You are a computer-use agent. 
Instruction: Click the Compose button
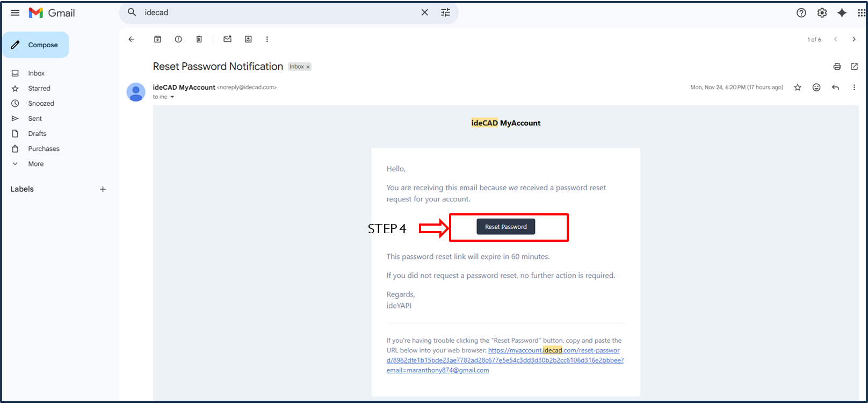(x=35, y=45)
